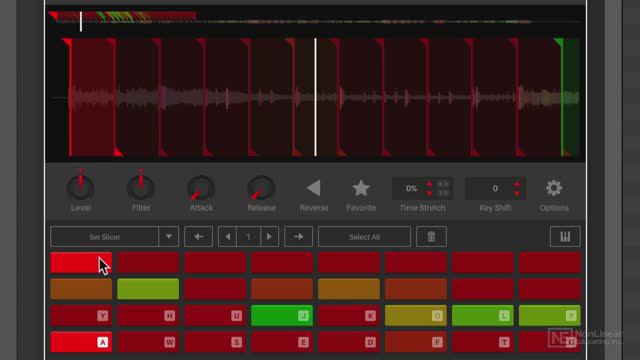Viewport: 640px width, 360px height.
Task: Open the Options gear menu
Action: [553, 188]
